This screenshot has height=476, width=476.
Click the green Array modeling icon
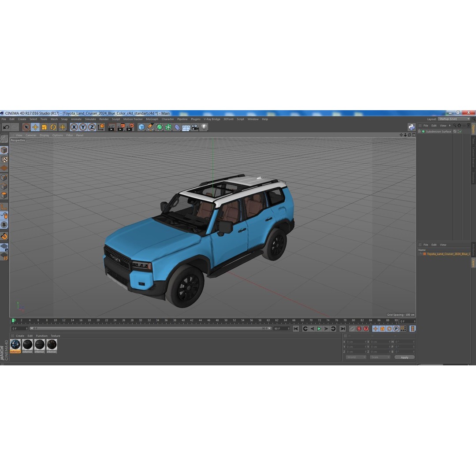tap(168, 127)
